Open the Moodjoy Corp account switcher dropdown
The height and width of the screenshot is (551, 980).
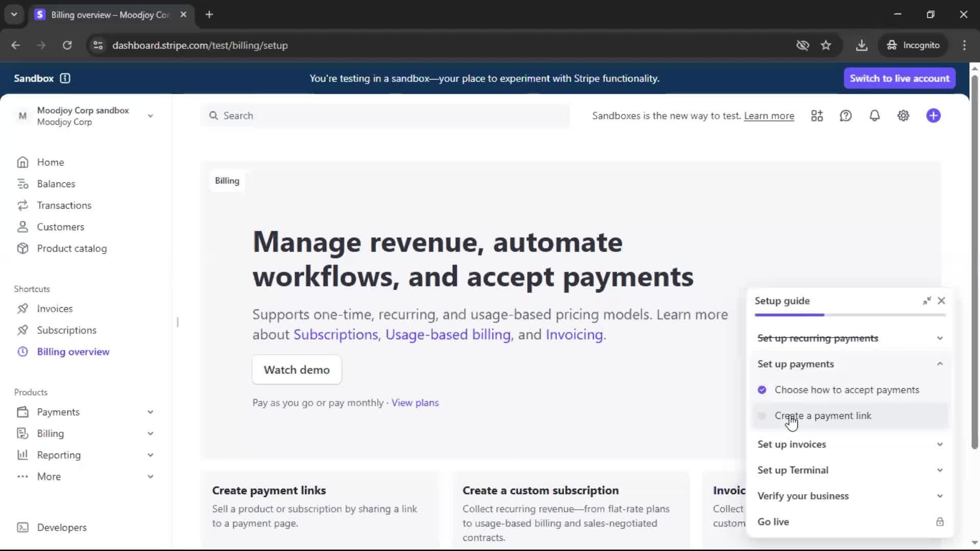click(84, 116)
